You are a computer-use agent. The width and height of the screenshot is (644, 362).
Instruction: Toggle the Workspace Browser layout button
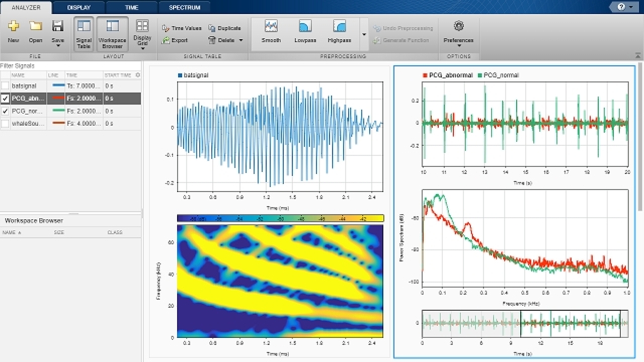click(112, 33)
